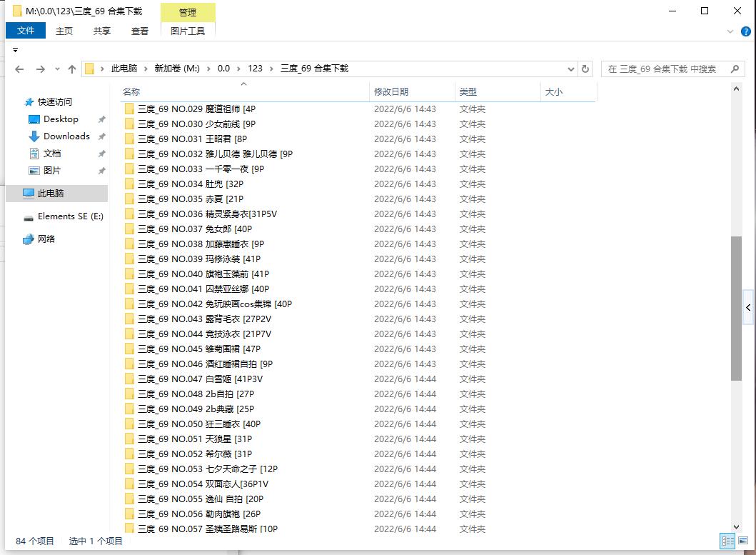Image resolution: width=756 pixels, height=555 pixels.
Task: Select folder icon for NO.043 露背毛衣
Action: [x=129, y=319]
